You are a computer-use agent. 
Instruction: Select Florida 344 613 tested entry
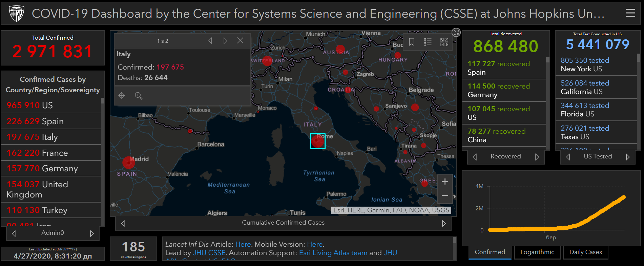tap(596, 110)
